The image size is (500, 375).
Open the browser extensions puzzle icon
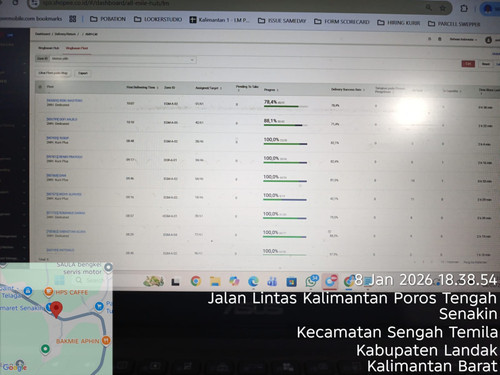coord(464,8)
